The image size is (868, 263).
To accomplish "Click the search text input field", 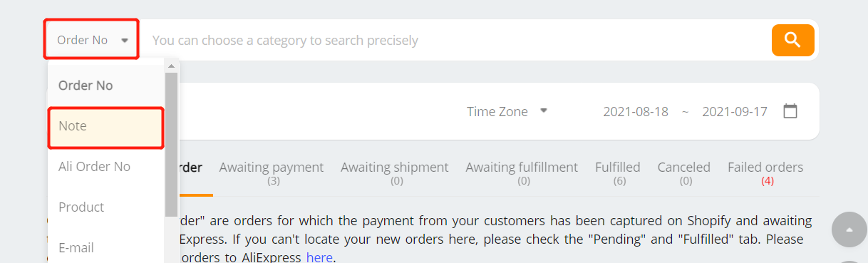I will point(456,40).
